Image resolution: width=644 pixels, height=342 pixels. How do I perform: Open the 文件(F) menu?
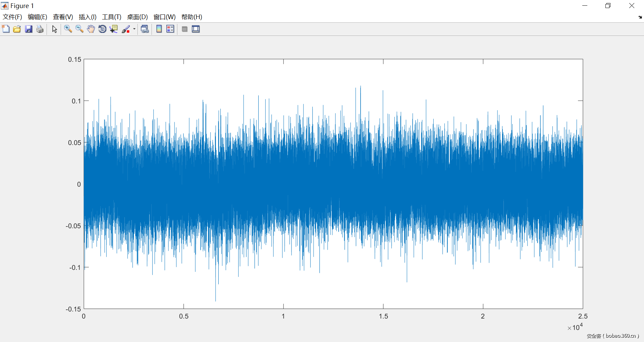pyautogui.click(x=12, y=17)
